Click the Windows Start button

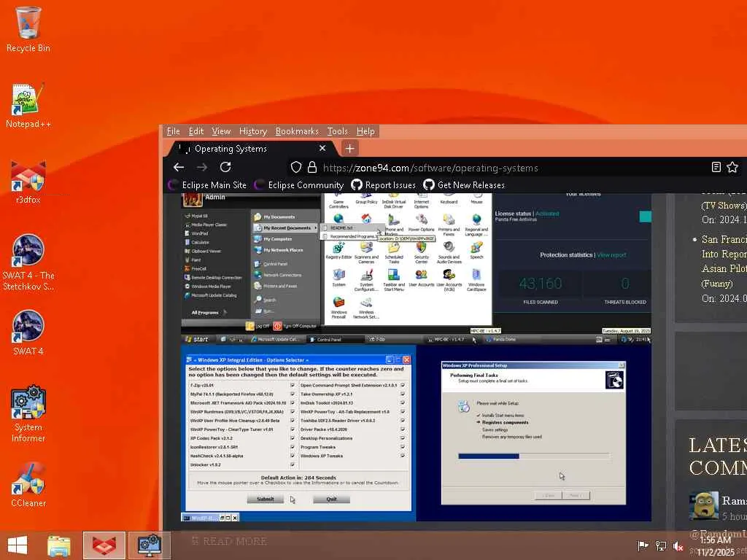(18, 545)
